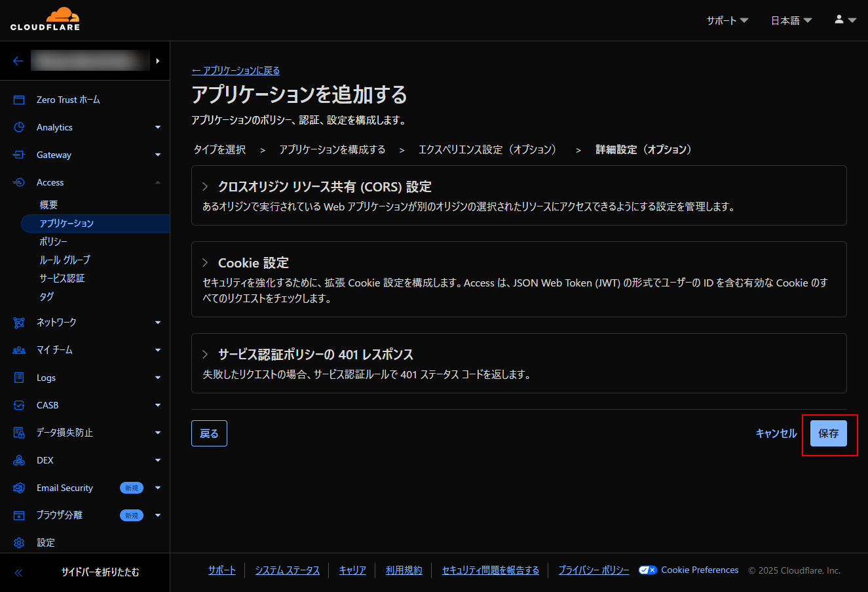Expand the Gateway menu arrow

158,155
